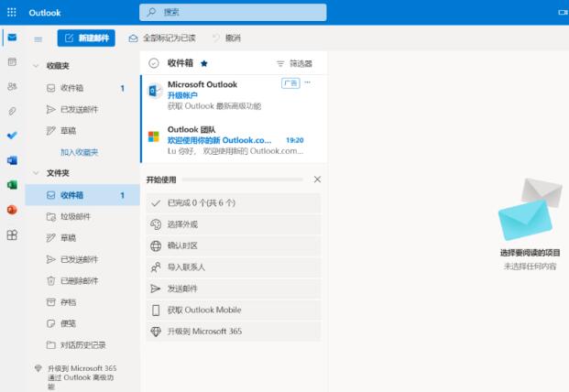Click Microsoft Outlook sender avatar icon
This screenshot has width=569, height=392.
tap(154, 91)
